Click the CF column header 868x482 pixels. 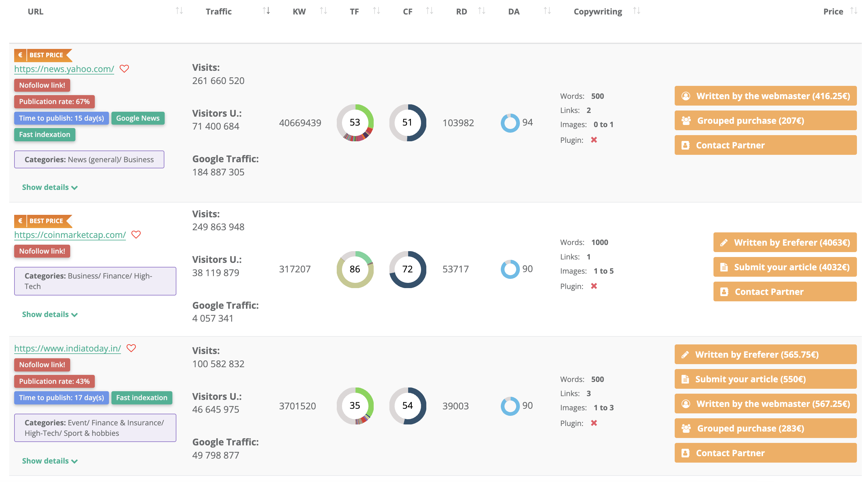coord(408,11)
